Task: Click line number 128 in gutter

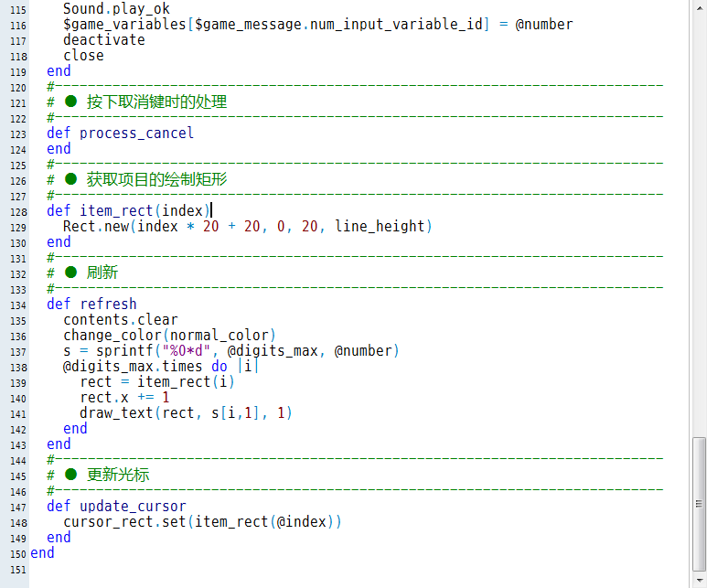Action: (x=18, y=212)
